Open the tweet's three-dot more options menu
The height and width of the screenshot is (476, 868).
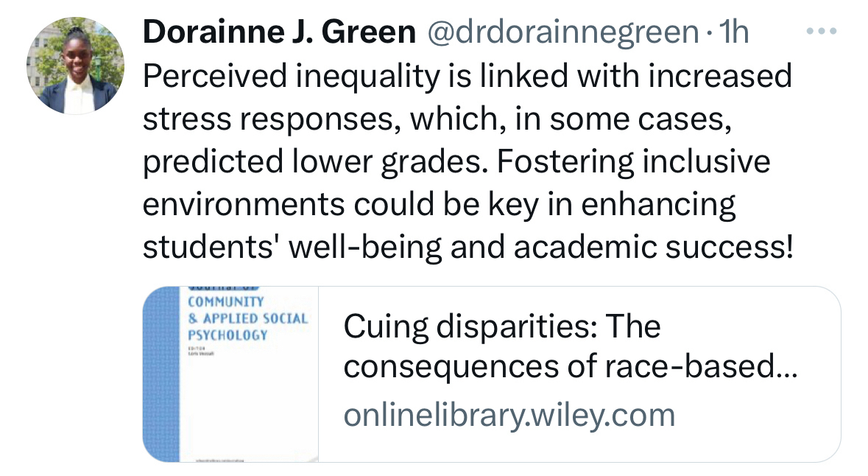tap(822, 32)
